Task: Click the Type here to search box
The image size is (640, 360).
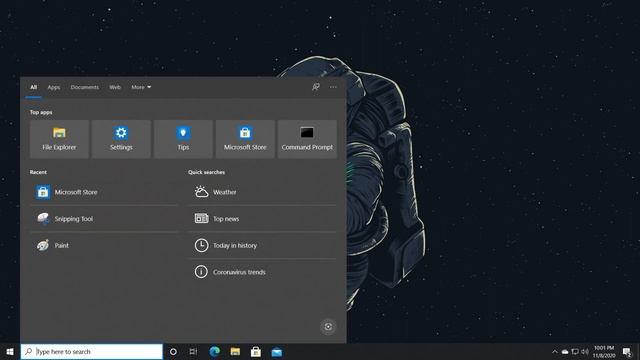Action: coord(92,351)
